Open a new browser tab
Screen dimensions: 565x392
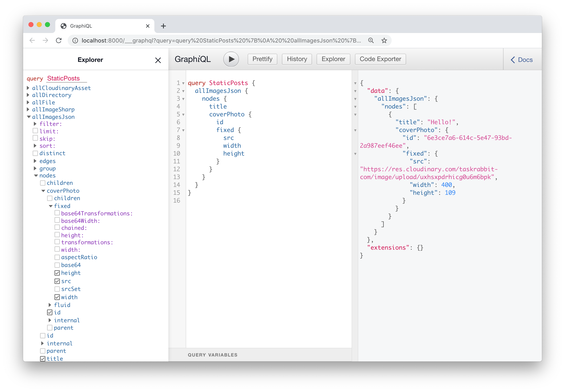[163, 26]
